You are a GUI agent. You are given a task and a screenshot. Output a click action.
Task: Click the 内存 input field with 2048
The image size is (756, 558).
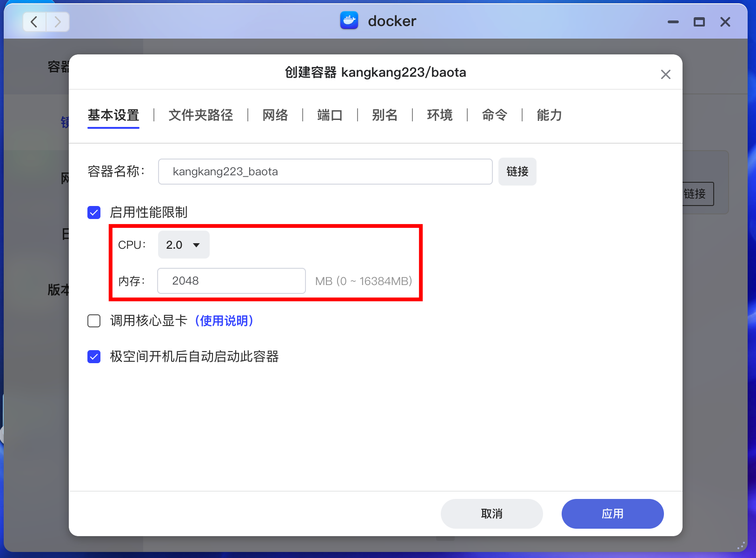click(x=232, y=281)
